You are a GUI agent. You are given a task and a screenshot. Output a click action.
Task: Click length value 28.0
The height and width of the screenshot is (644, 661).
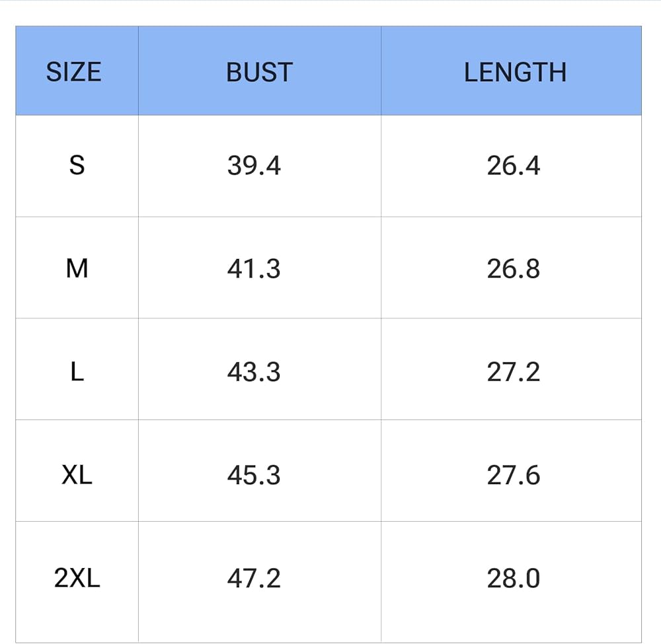514,578
